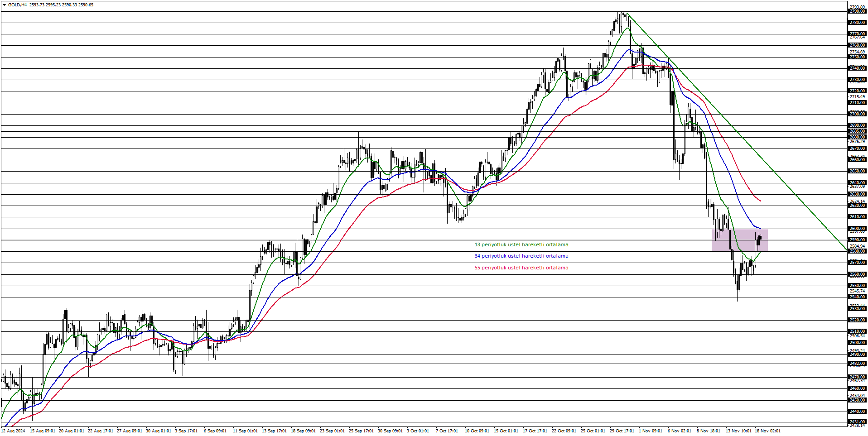
Task: Select the '34 periyotluk üstel hareketli ortalama' label
Action: 521,256
